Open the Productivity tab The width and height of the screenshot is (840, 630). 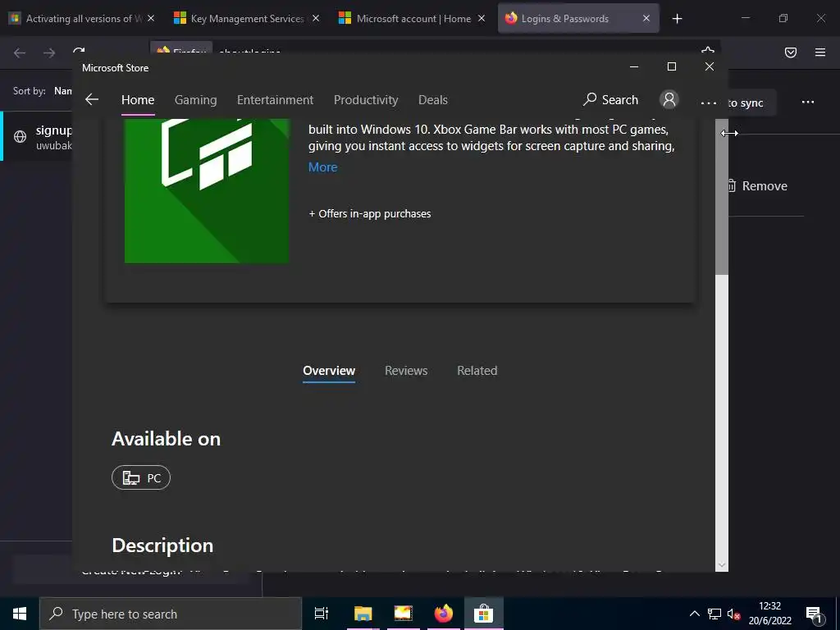click(x=366, y=99)
